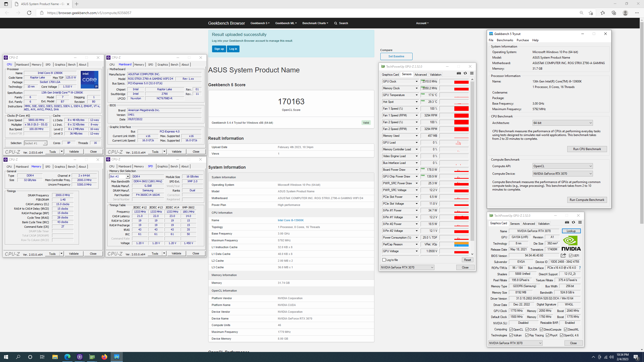Screen dimensions: 644x362
Task: Click Bus Interface question mark
Action: pos(580,268)
